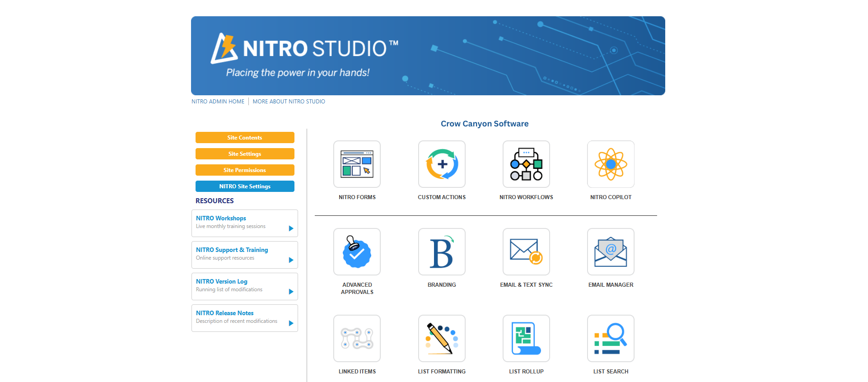The height and width of the screenshot is (382, 868).
Task: Go to NITRO Admin Home
Action: point(218,102)
